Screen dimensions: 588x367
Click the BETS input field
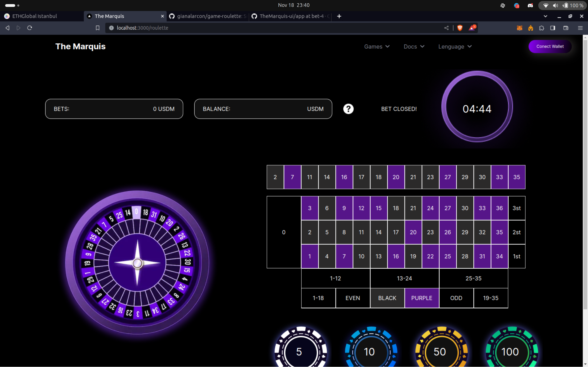114,109
